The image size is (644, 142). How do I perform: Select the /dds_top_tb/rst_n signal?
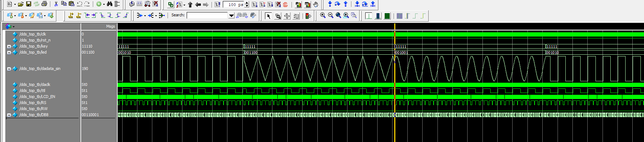click(35, 40)
